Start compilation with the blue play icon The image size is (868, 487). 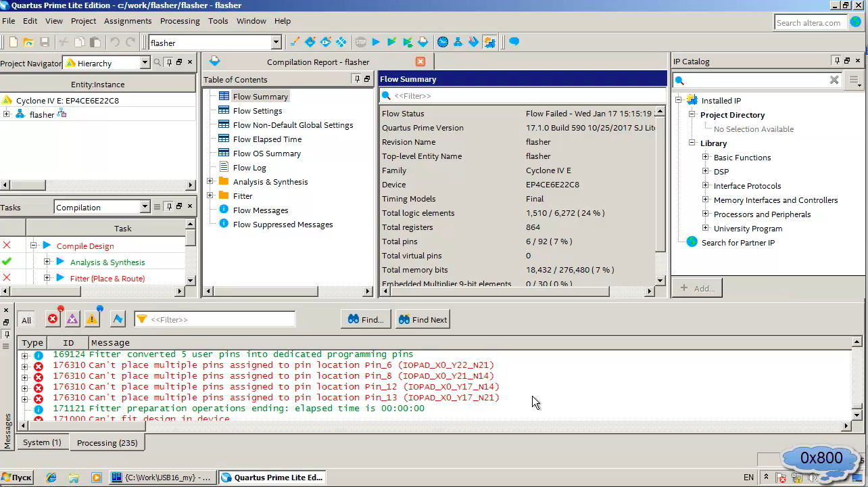[376, 42]
